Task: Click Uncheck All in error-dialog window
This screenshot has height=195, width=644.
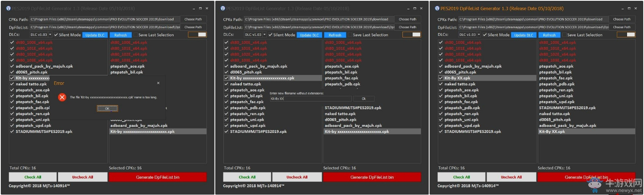Action: point(83,177)
